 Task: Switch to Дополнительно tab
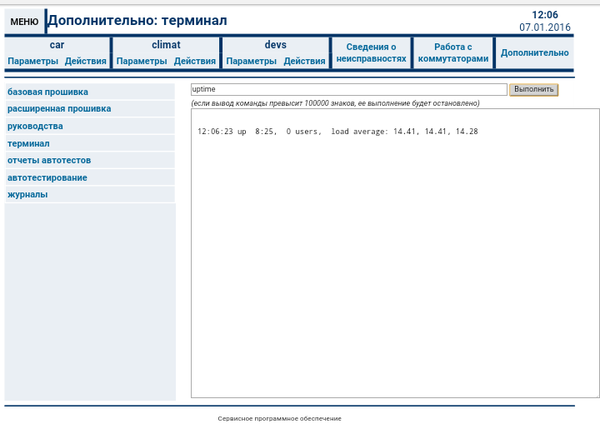[535, 53]
